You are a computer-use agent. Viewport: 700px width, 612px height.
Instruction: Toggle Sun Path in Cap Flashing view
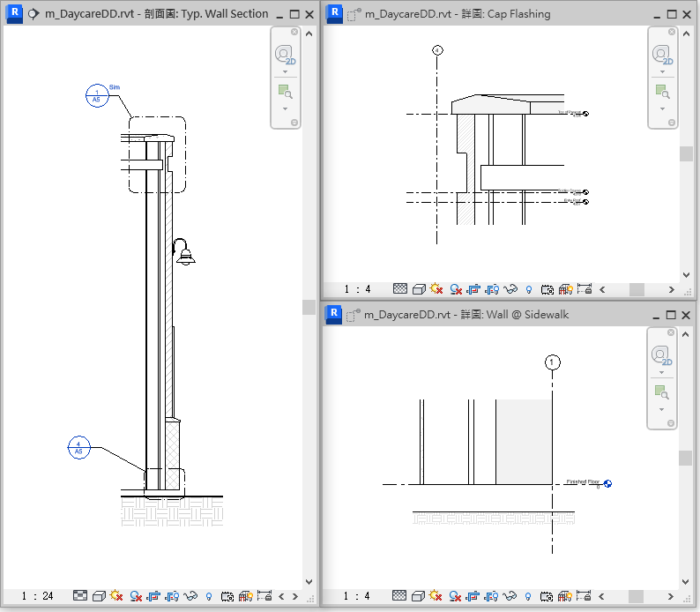tap(436, 289)
